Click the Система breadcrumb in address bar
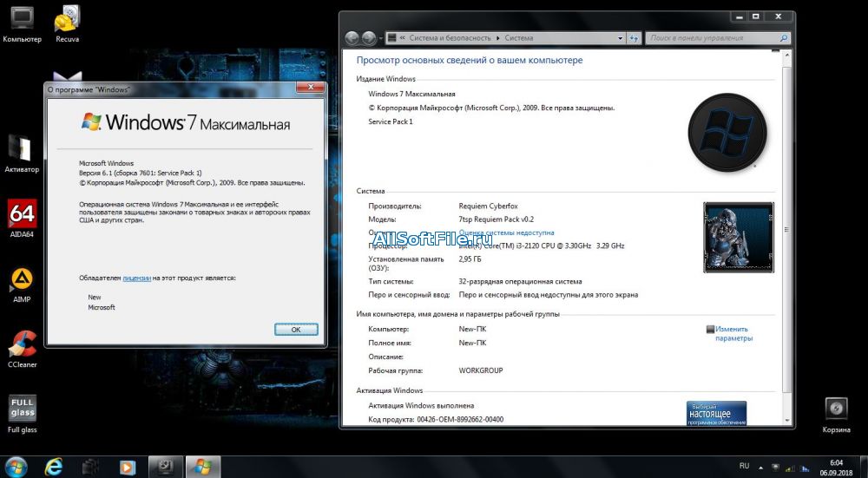The image size is (868, 478). [x=519, y=38]
